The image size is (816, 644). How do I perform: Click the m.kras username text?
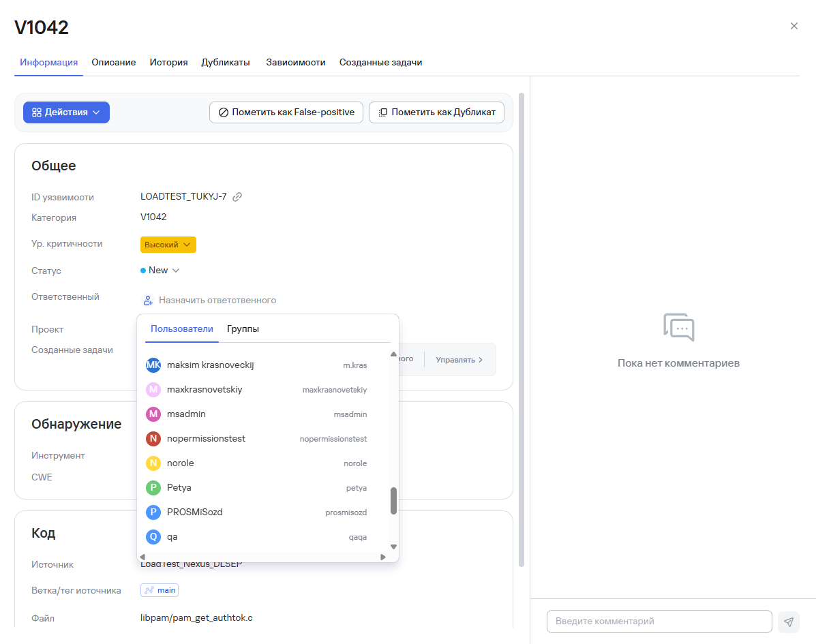click(x=355, y=366)
